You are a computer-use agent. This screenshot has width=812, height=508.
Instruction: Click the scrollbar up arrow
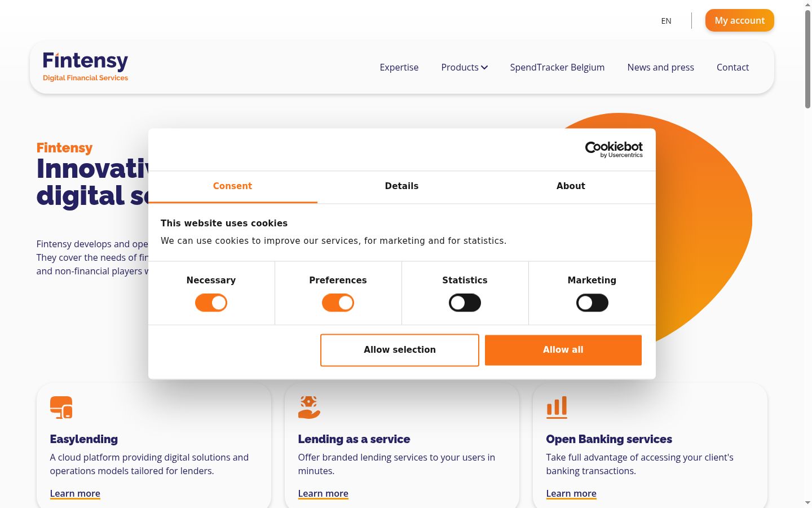coord(807,5)
